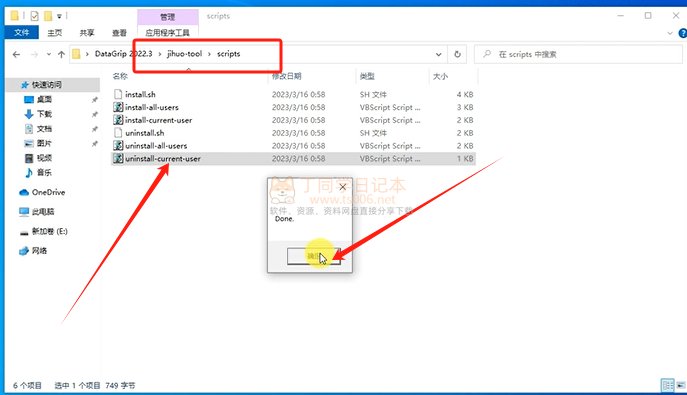The width and height of the screenshot is (687, 395).
Task: Go up one folder level
Action: click(61, 54)
